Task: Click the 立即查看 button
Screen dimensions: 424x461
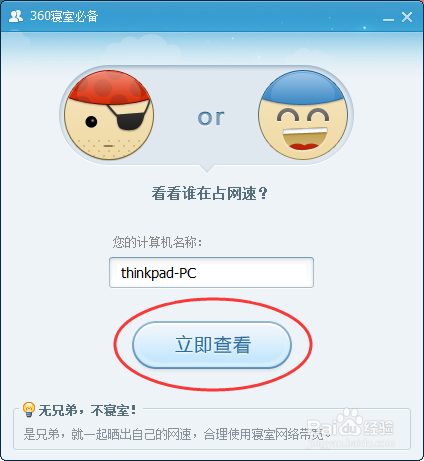Action: (x=212, y=345)
